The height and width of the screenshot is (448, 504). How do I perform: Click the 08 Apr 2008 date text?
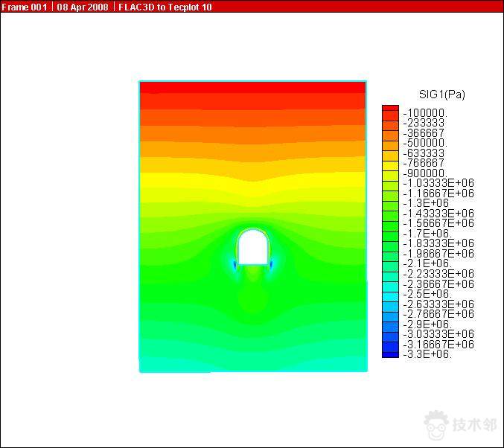click(x=83, y=6)
